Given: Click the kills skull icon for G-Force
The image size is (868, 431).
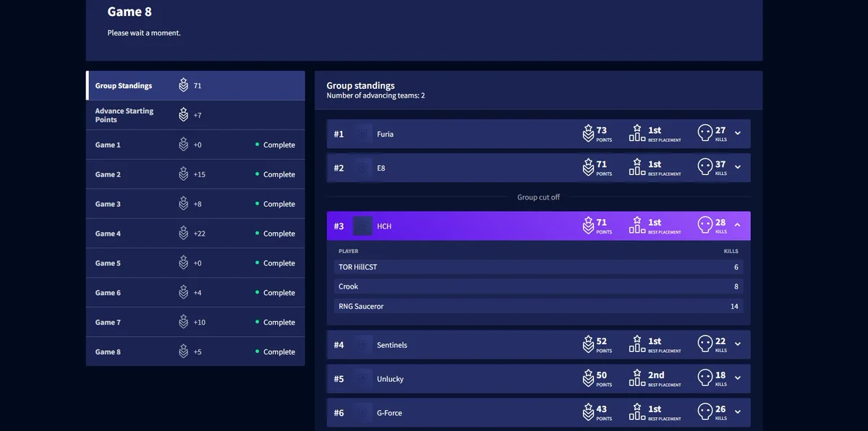Looking at the screenshot, I should 705,413.
